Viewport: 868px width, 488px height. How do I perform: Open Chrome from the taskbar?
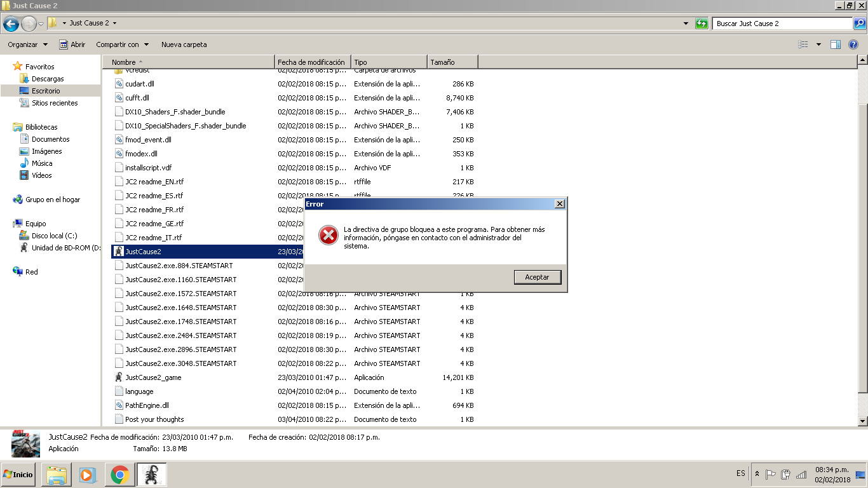click(x=120, y=475)
